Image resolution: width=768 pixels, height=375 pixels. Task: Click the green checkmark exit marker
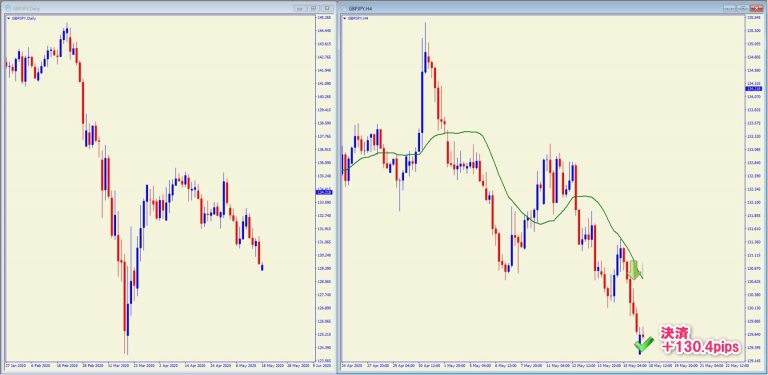coord(643,345)
